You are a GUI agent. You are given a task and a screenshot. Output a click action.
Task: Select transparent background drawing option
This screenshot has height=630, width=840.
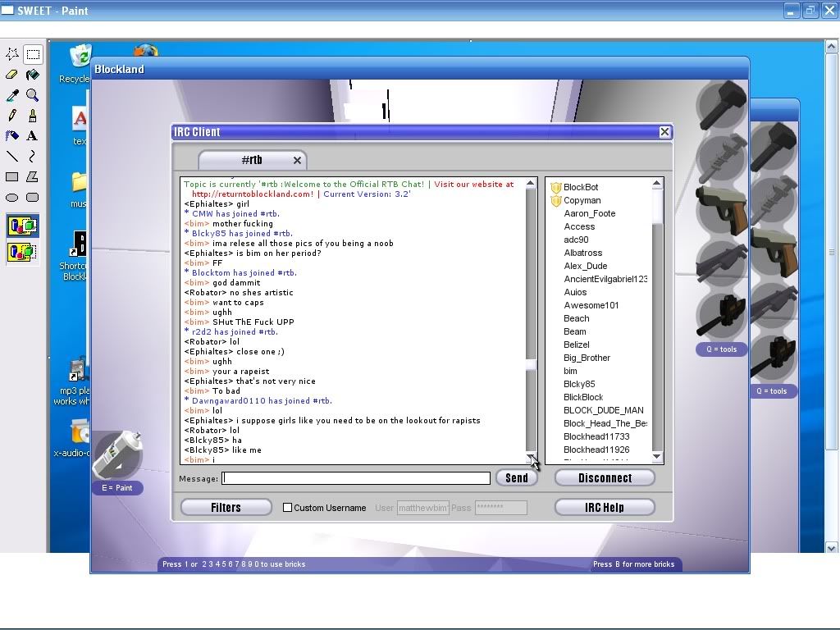click(x=22, y=252)
